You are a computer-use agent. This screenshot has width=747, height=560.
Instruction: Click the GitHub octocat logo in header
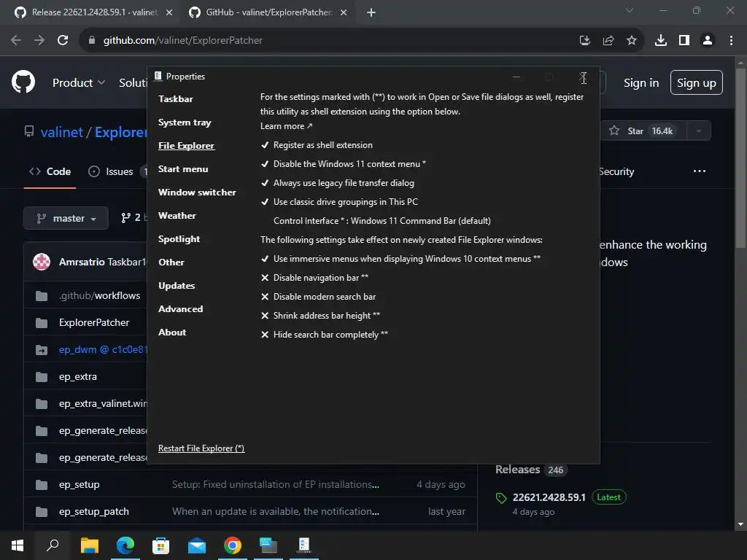23,82
